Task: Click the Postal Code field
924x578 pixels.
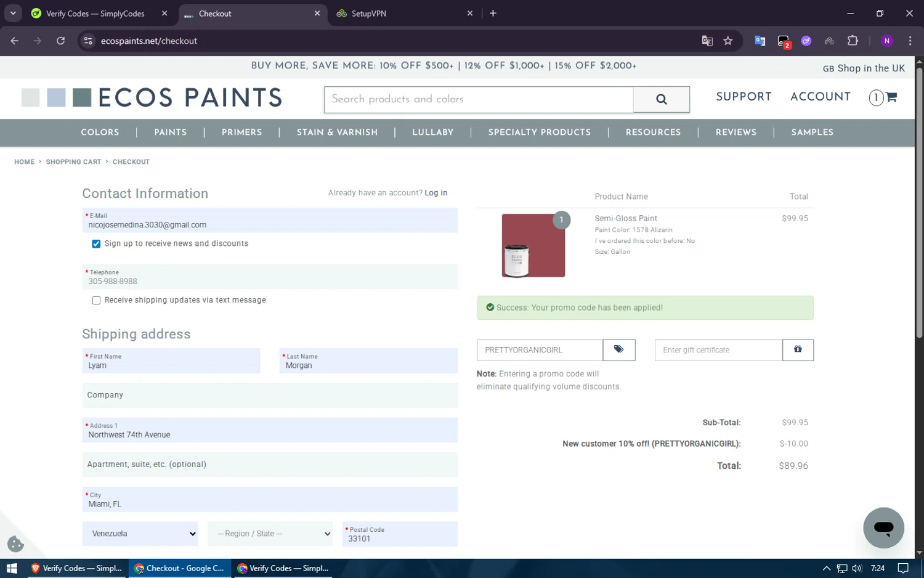Action: click(x=400, y=534)
